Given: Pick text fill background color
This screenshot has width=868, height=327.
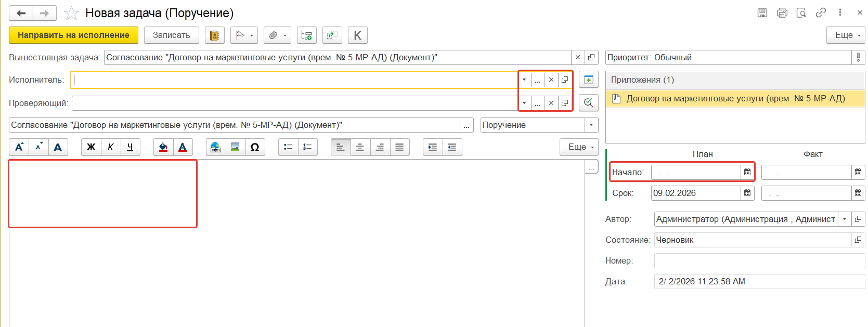Looking at the screenshot, I should [x=163, y=147].
